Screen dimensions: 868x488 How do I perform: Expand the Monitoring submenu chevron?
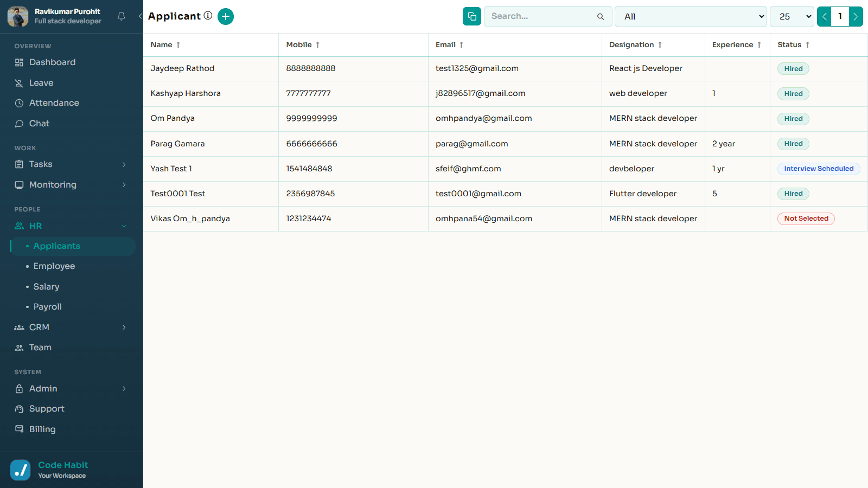point(124,185)
